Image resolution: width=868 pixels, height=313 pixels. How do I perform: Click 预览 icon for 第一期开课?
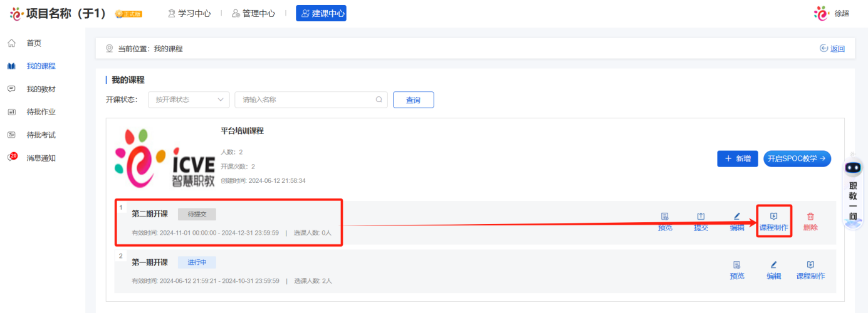[737, 265]
